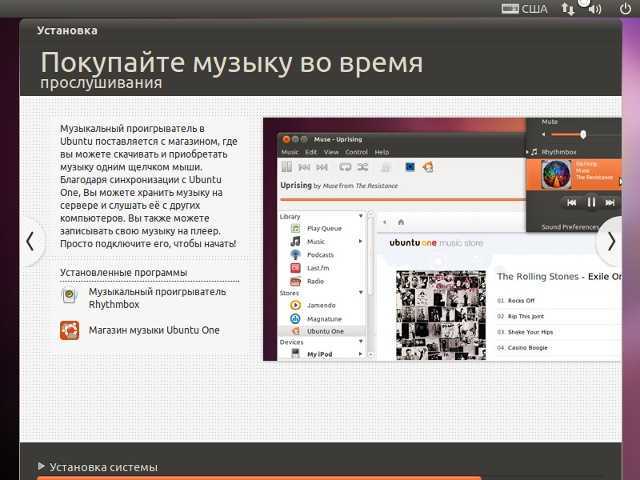Click the orange Ubuntu One toolbar icon in Rhythmbox
Viewport: 640px width, 480px height.
point(428,167)
